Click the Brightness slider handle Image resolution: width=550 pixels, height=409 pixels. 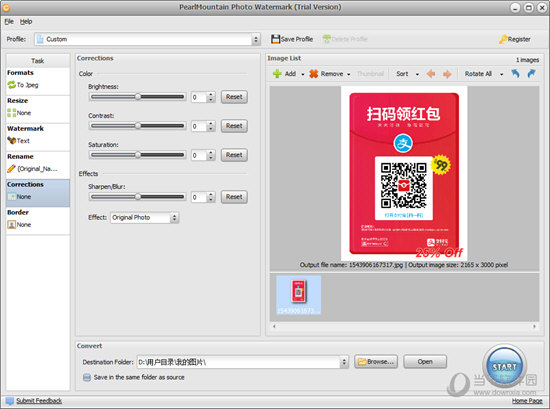click(x=138, y=96)
